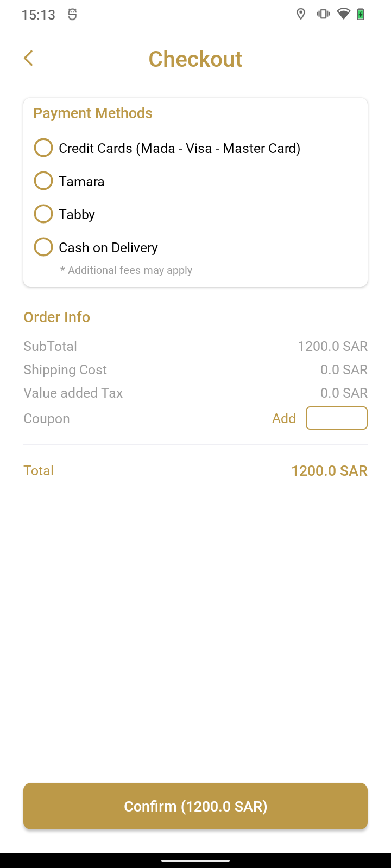The width and height of the screenshot is (391, 868).
Task: Tap the Tabby option label
Action: pos(77,214)
